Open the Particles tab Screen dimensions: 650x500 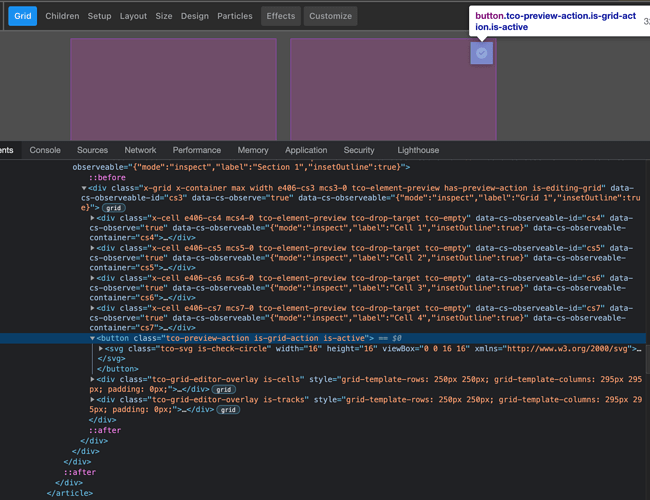tap(235, 16)
